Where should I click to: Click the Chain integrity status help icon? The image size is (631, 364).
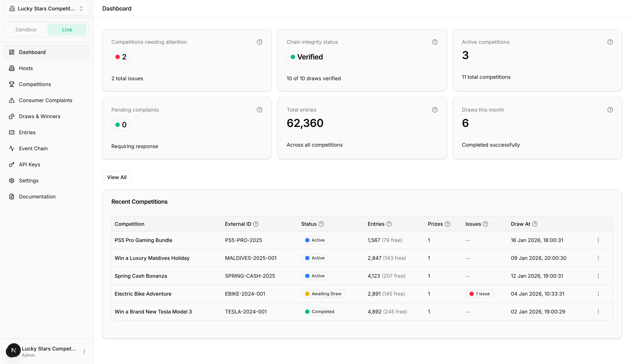pyautogui.click(x=435, y=42)
